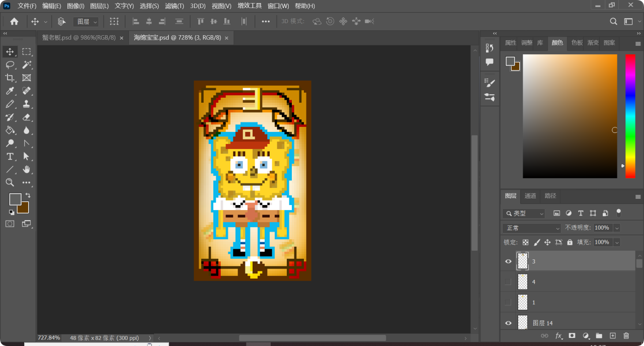This screenshot has width=644, height=346.
Task: Open the layers panel flyout menu
Action: (x=638, y=196)
